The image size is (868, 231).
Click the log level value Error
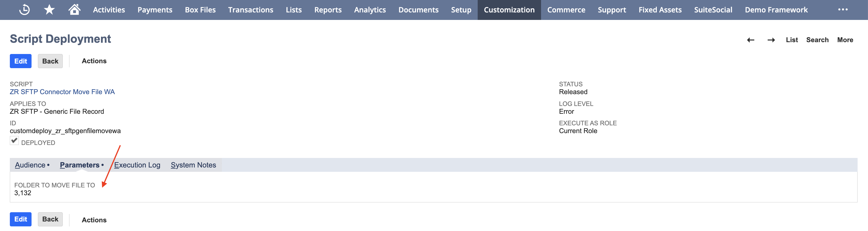click(567, 112)
